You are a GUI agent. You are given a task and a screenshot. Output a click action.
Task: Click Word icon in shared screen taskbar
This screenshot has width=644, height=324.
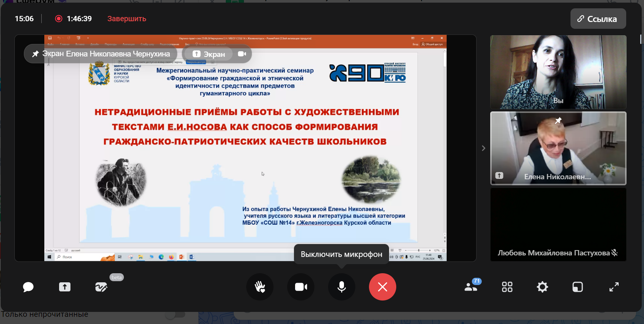(x=192, y=257)
